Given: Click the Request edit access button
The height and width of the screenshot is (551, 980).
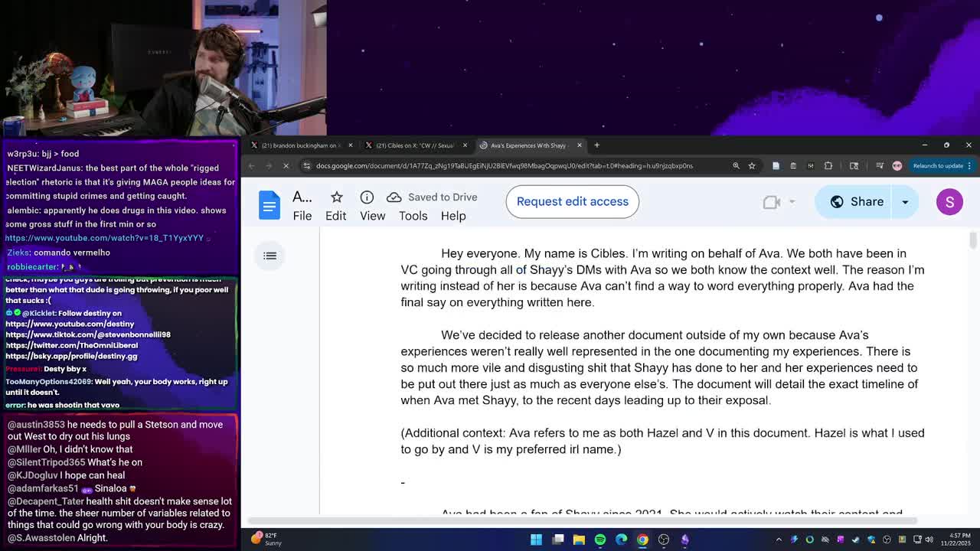Looking at the screenshot, I should pyautogui.click(x=572, y=202).
